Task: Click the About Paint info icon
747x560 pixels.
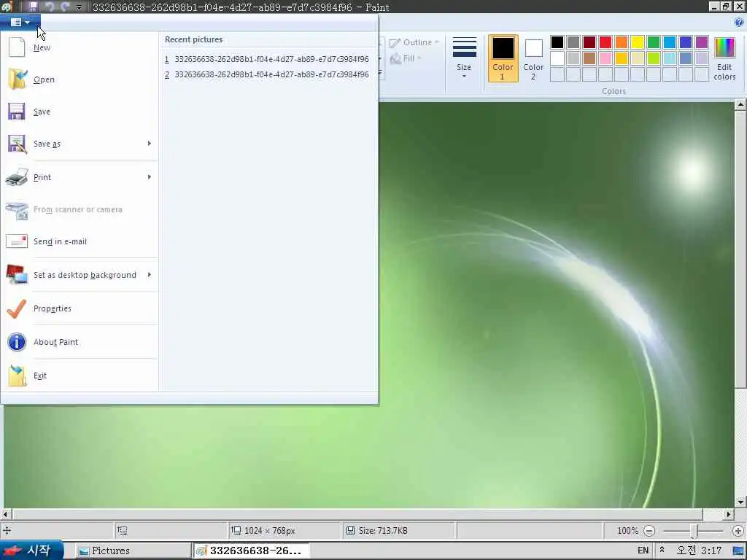Action: click(17, 342)
